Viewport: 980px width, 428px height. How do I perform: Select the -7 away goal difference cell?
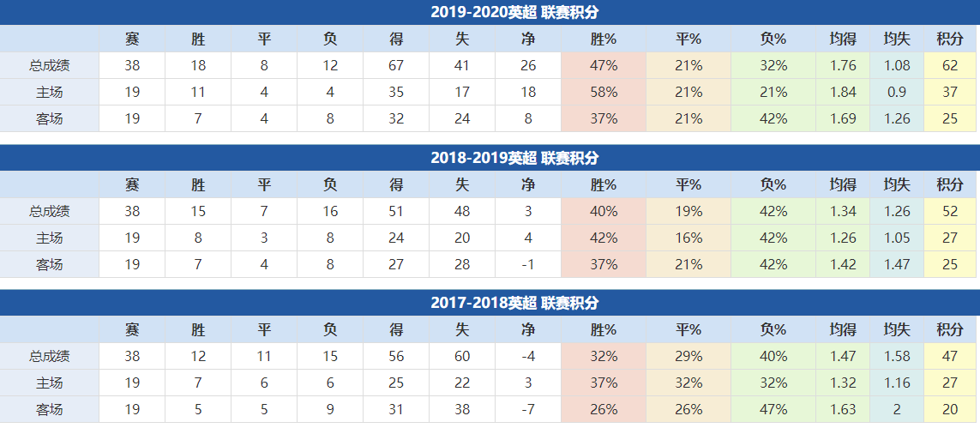point(528,409)
